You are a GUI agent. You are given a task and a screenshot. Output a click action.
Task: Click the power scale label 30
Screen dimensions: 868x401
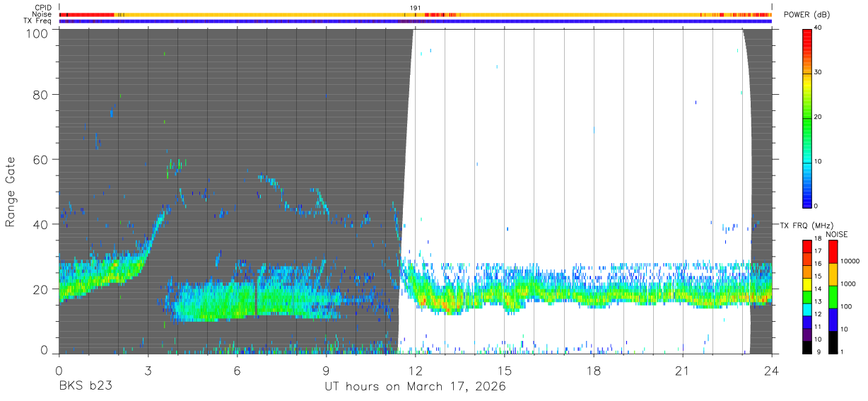coord(819,72)
